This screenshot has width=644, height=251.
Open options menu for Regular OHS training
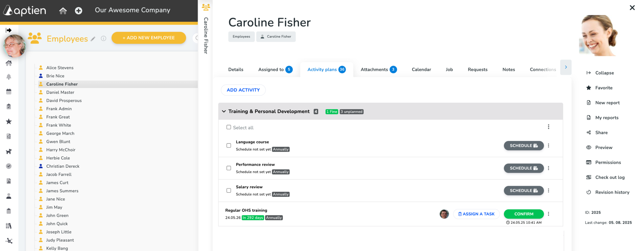click(x=548, y=214)
